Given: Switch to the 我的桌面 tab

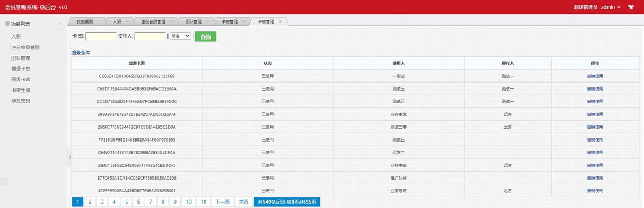Looking at the screenshot, I should 85,22.
